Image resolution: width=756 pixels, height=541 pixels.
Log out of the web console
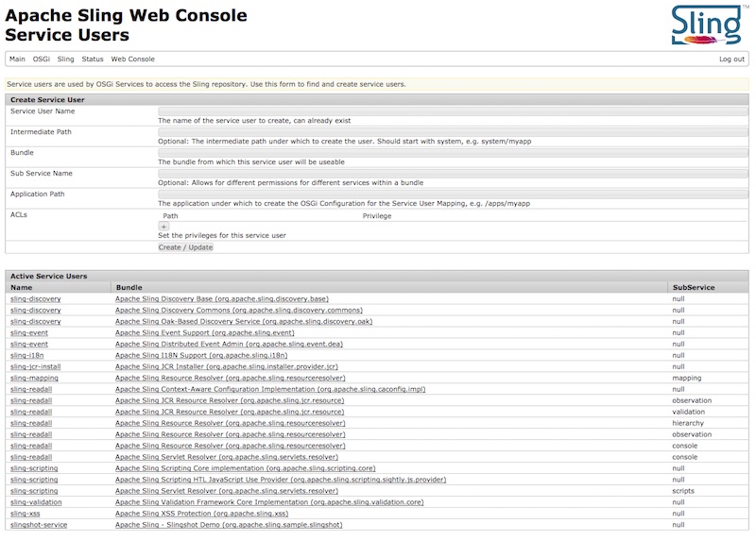pos(731,59)
